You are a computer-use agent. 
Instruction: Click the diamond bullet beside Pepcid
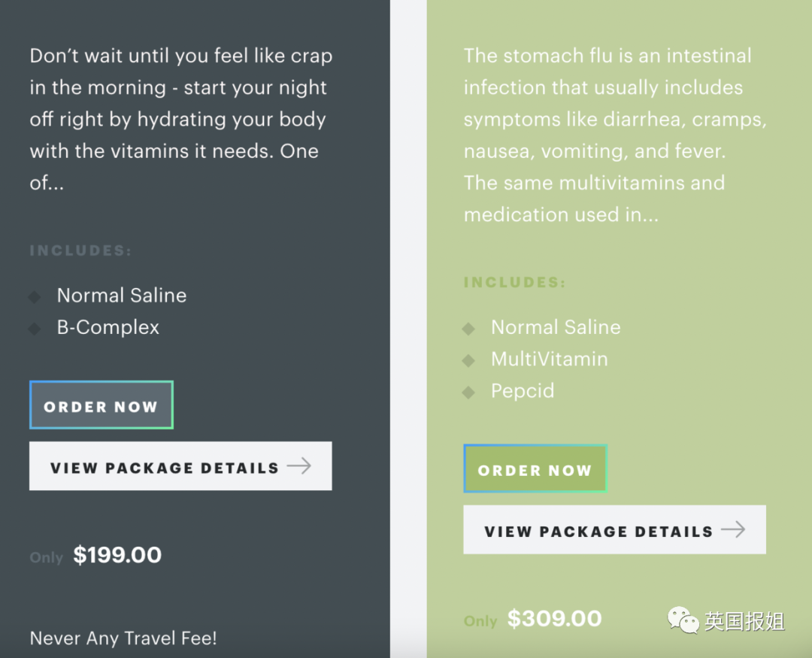tap(468, 392)
